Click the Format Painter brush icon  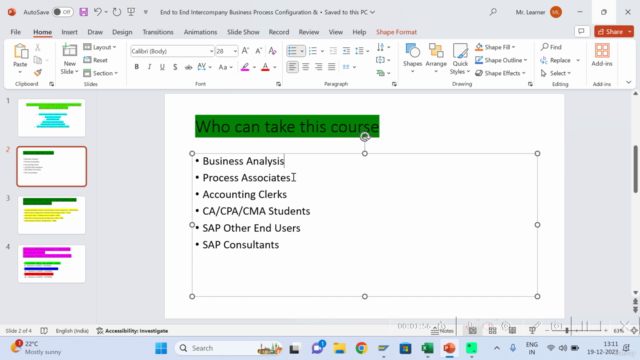[x=38, y=73]
